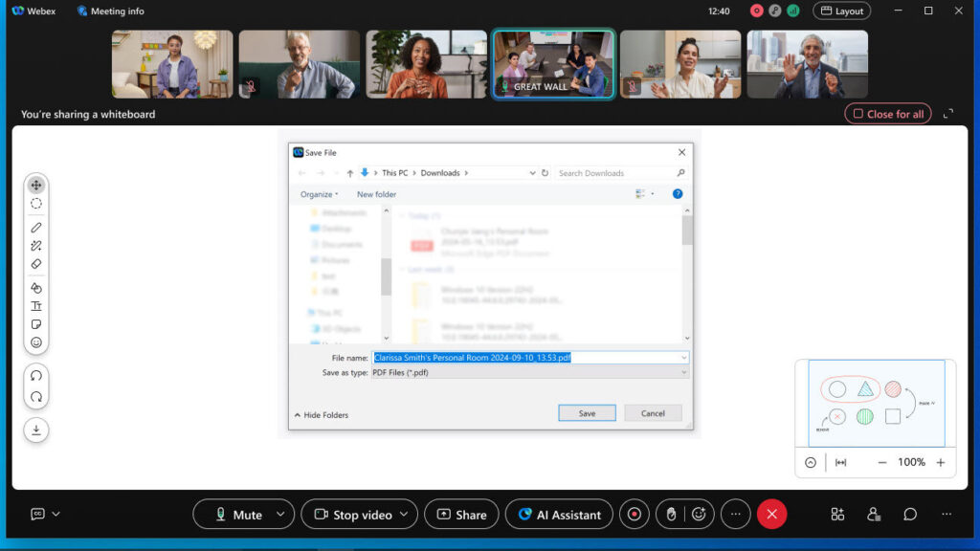980x551 pixels.
Task: Stop video camera
Action: 353,514
